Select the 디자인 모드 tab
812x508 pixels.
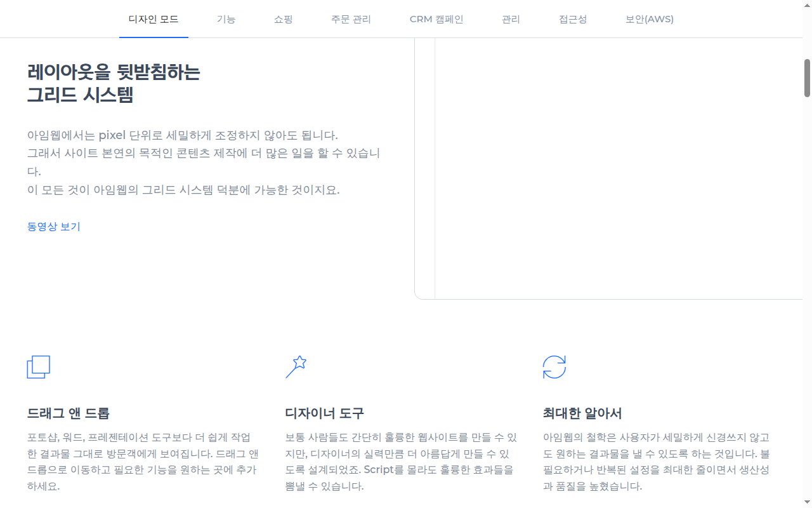(154, 19)
